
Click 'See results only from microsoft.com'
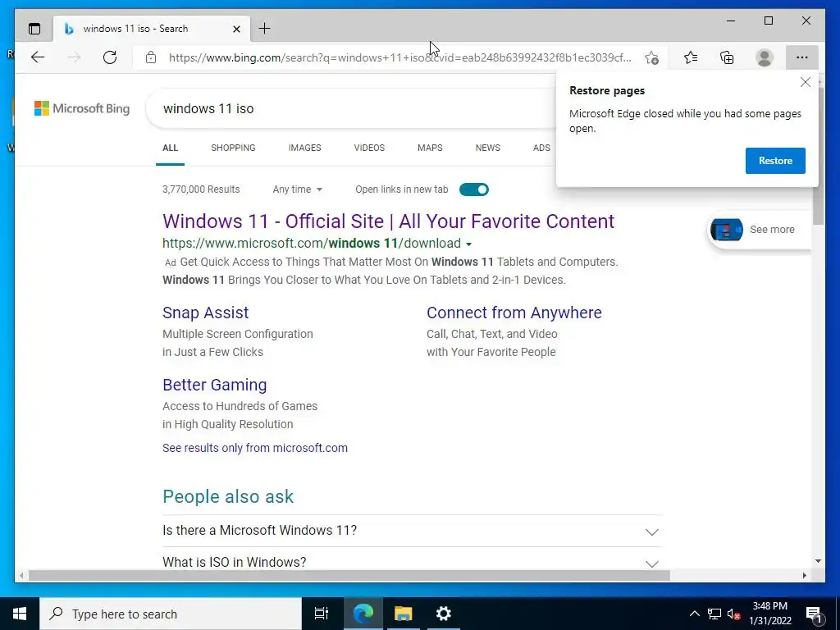[255, 448]
